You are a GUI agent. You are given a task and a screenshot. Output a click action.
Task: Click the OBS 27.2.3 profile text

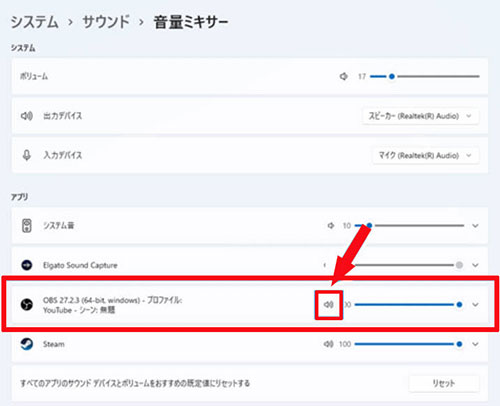point(112,305)
